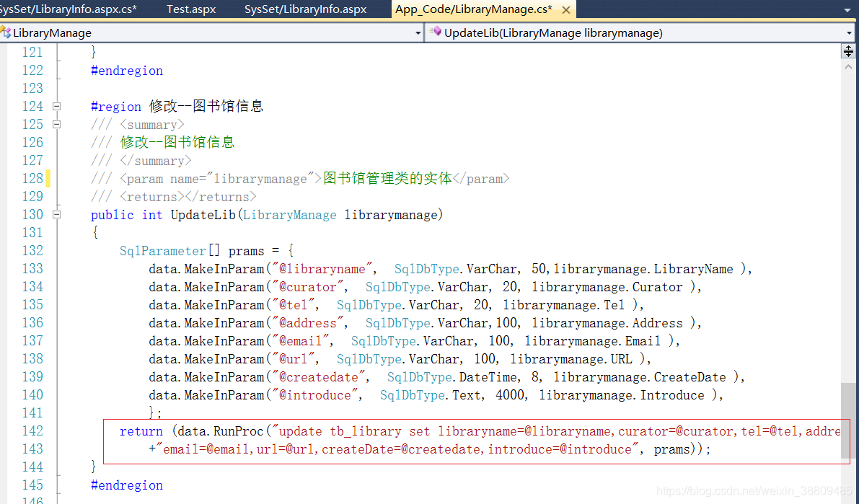Collapse the summary comment at line 125

(56, 124)
